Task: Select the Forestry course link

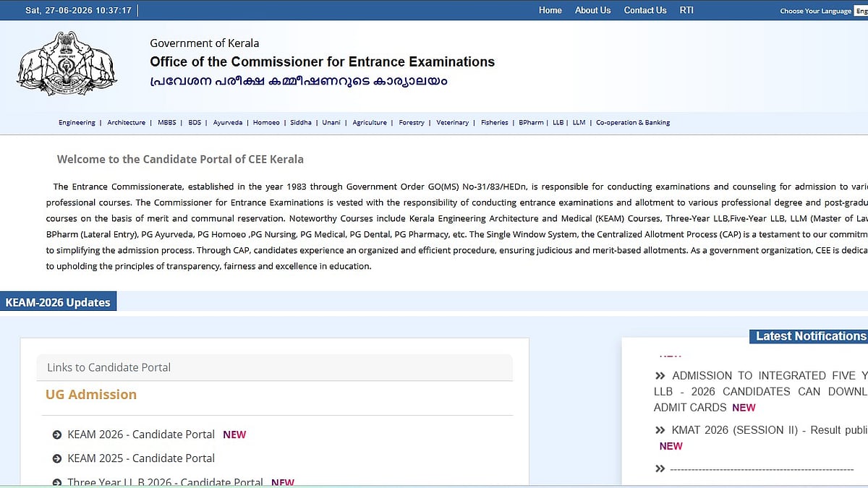Action: pyautogui.click(x=412, y=123)
